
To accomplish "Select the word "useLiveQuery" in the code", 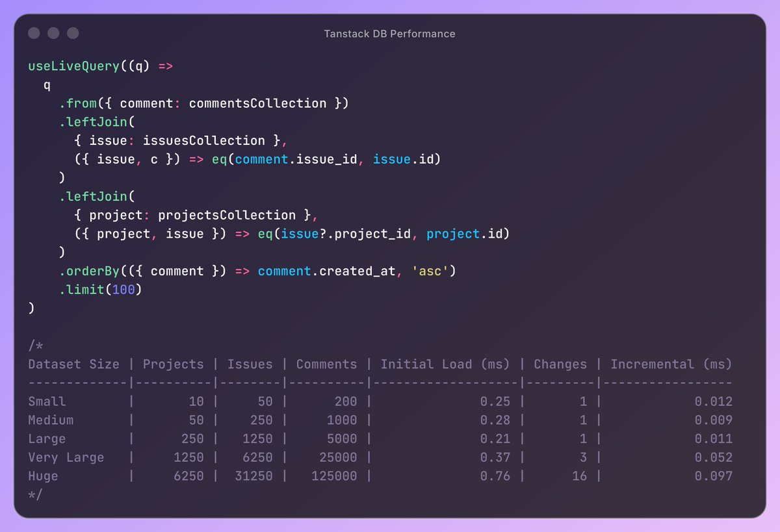I will pos(74,66).
